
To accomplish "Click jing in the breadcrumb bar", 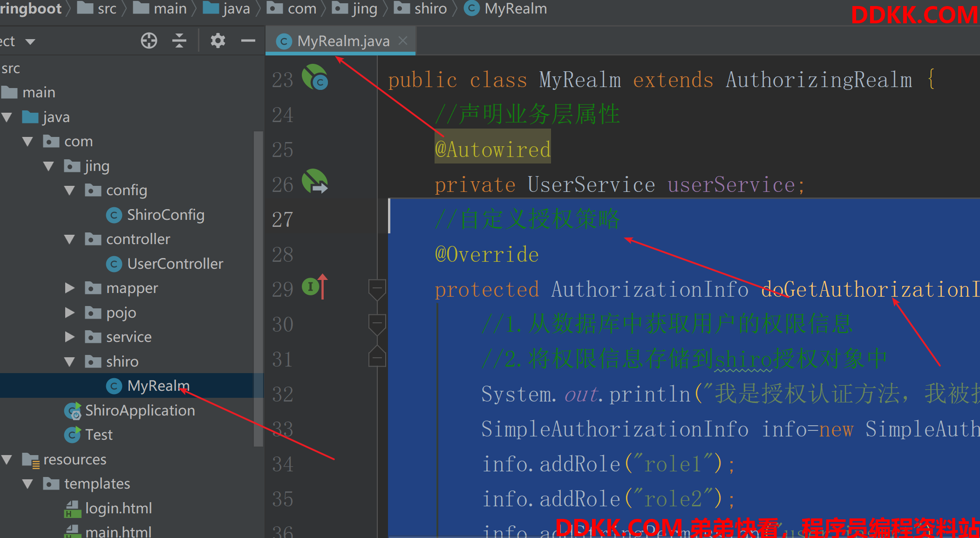I will point(365,8).
